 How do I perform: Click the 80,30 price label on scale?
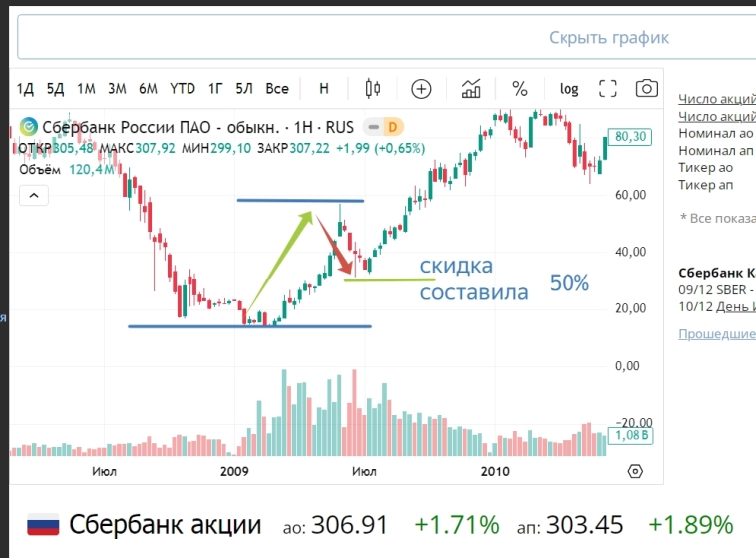pos(632,136)
